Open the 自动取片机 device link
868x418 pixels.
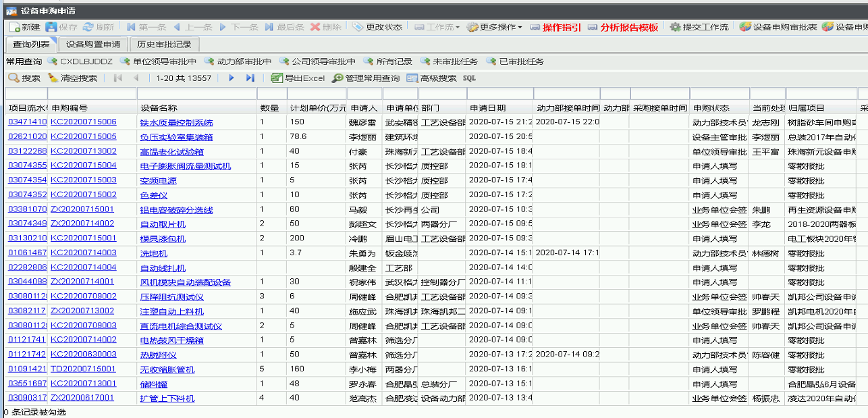163,224
